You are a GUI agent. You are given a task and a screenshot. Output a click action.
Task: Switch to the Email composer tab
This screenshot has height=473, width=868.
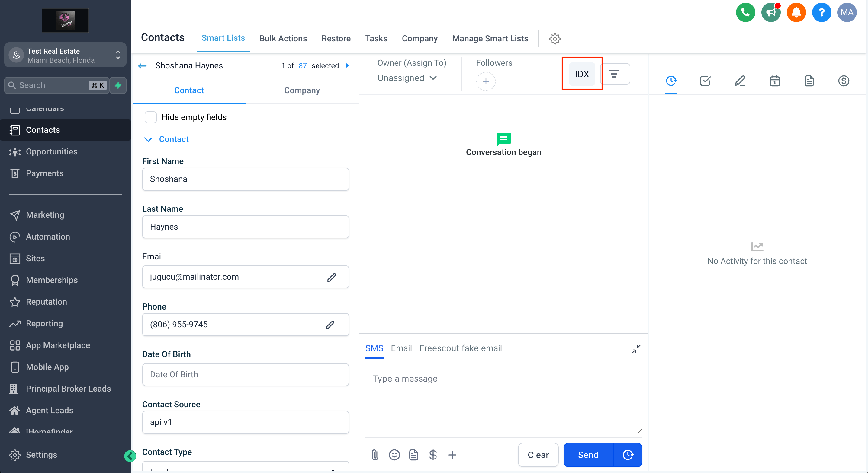[x=401, y=348]
